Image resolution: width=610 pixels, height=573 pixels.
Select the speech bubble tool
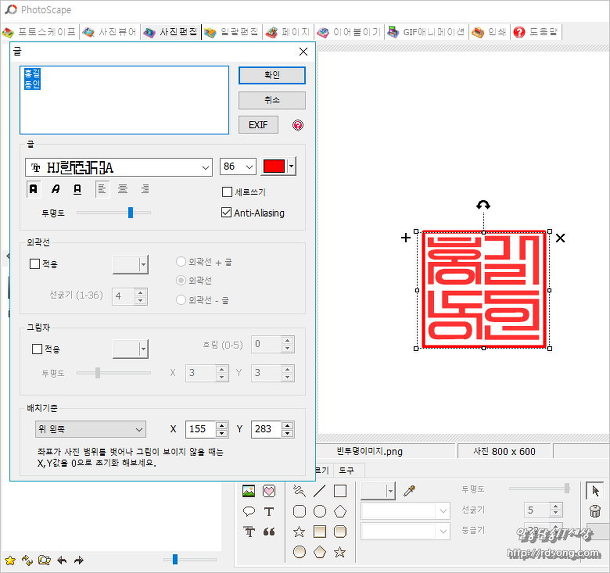click(x=249, y=511)
